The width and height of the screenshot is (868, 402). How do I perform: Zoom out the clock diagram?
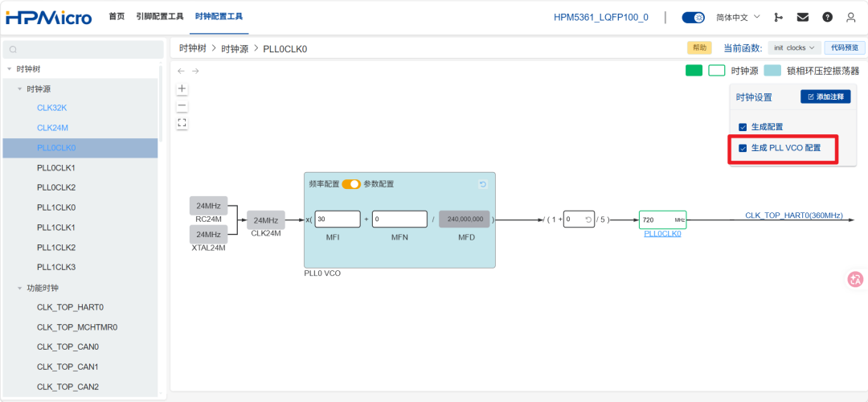pos(182,106)
